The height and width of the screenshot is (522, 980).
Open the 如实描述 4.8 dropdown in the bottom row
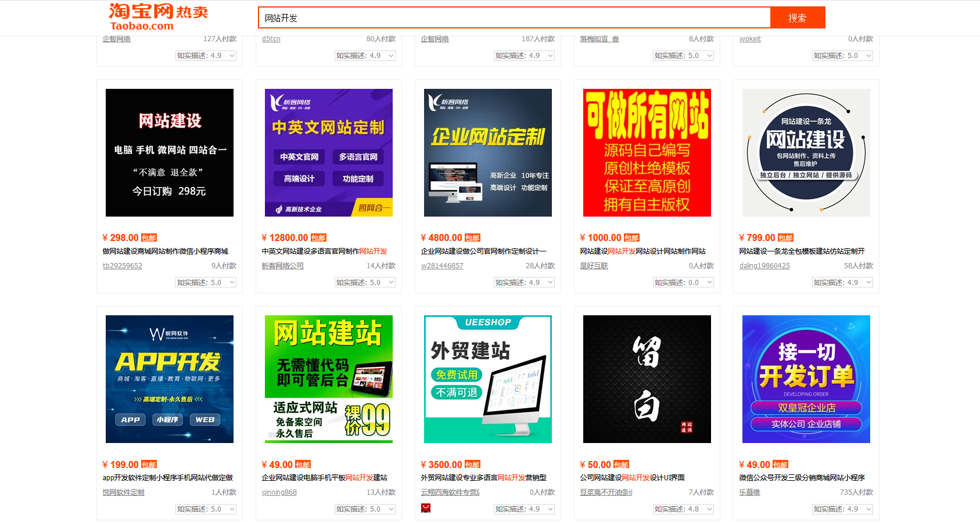tap(683, 509)
